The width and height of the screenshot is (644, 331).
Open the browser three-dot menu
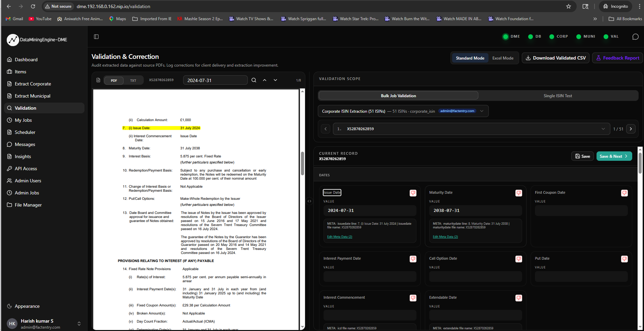[x=639, y=6]
